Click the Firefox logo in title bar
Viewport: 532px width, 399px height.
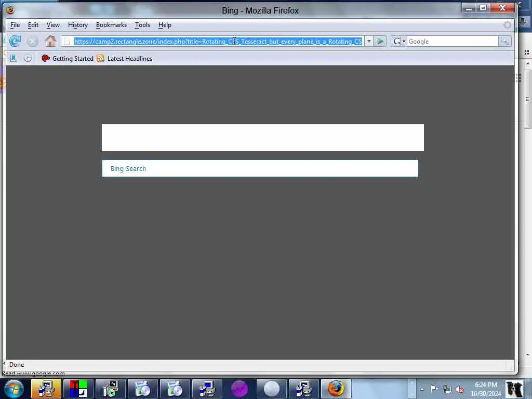[x=10, y=10]
